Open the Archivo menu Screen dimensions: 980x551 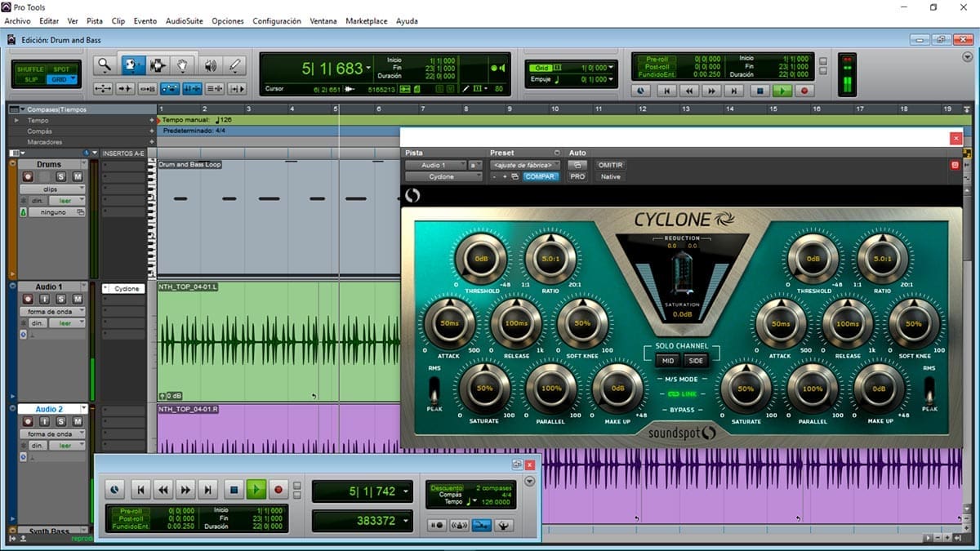point(17,21)
